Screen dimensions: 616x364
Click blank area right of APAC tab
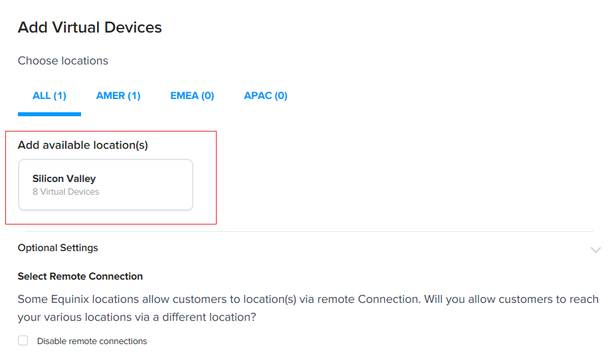tap(432, 96)
